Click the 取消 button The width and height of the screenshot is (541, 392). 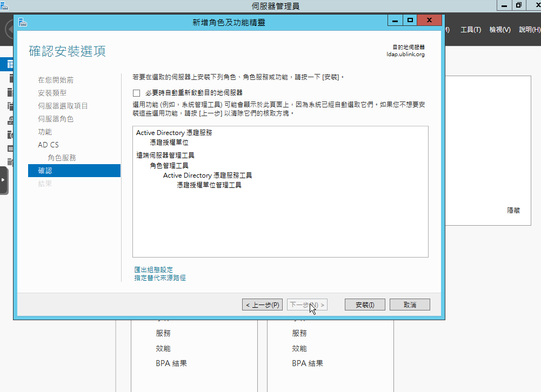coord(410,305)
